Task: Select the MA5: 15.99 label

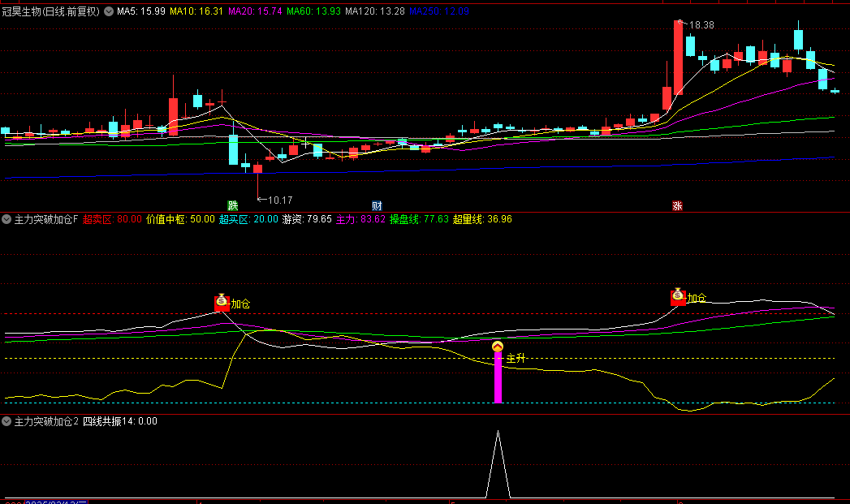Action: coord(141,11)
